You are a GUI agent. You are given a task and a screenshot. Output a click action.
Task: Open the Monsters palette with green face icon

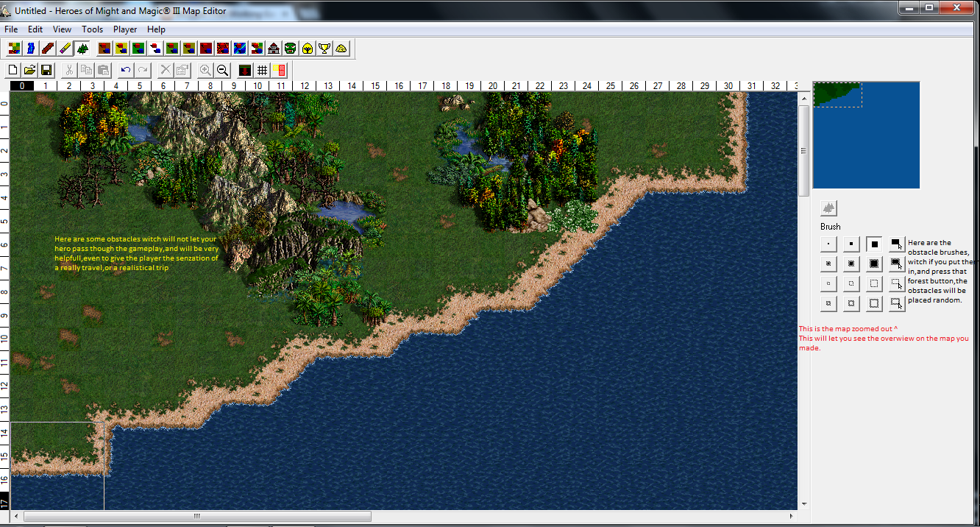(291, 49)
